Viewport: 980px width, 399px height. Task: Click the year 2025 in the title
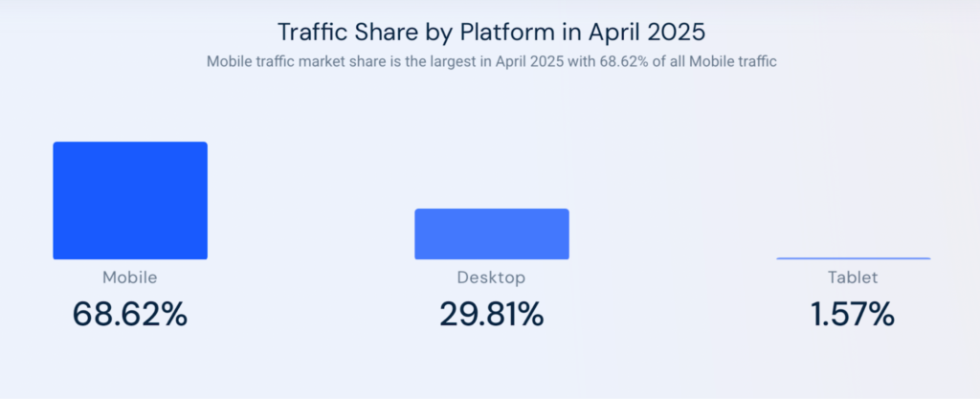[673, 31]
